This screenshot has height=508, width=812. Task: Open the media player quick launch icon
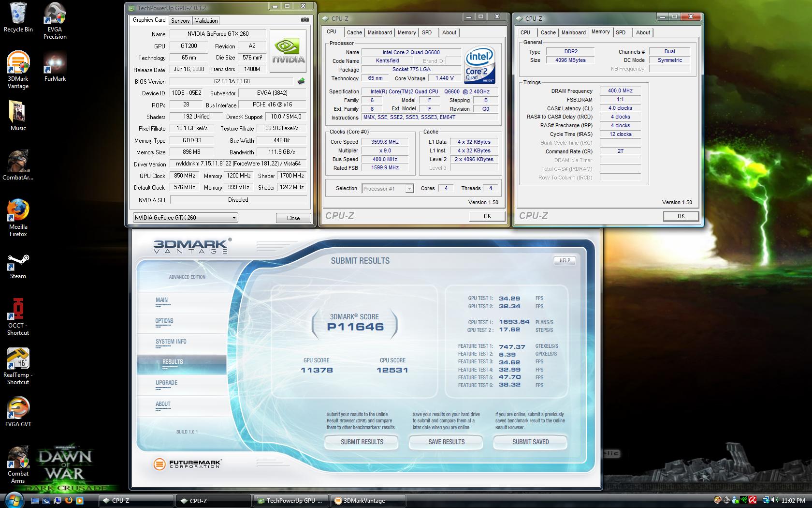[80, 501]
